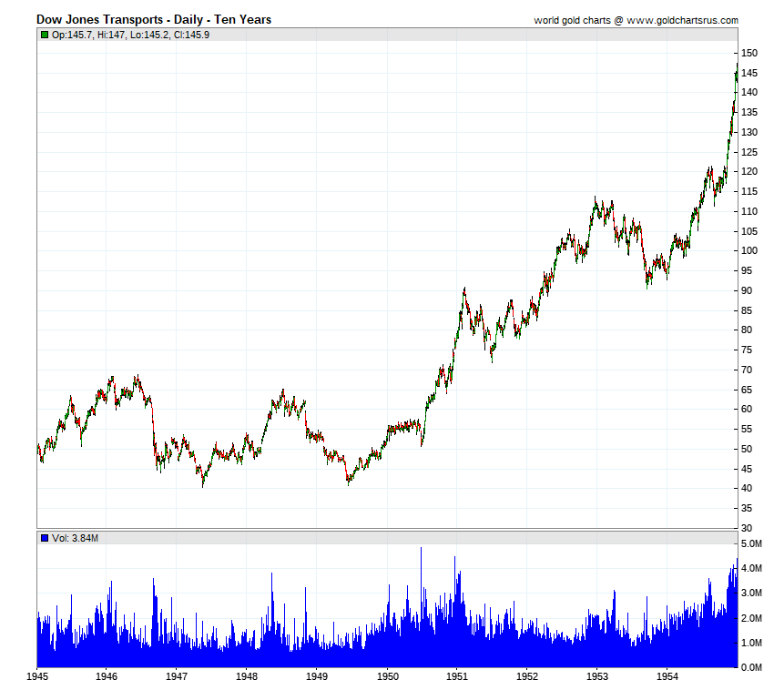Click the 45 price axis label
The height and width of the screenshot is (700, 774).
click(747, 469)
